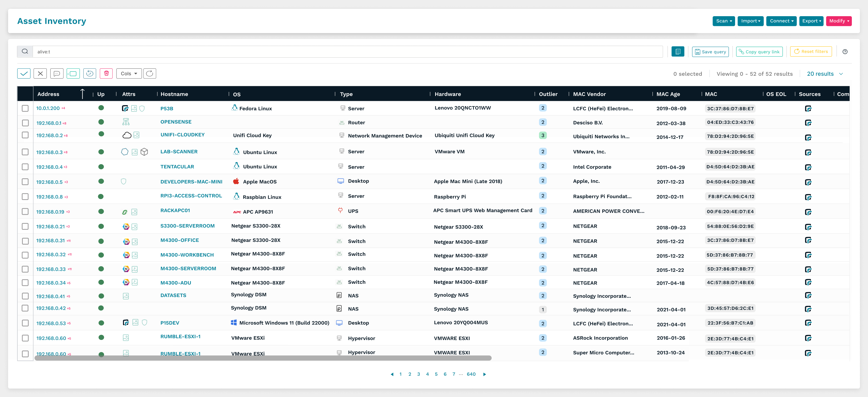Click the next page arrow
Viewport: 868px width, 397px height.
tap(484, 374)
